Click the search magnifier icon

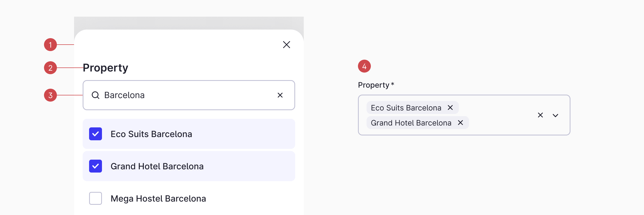click(96, 95)
